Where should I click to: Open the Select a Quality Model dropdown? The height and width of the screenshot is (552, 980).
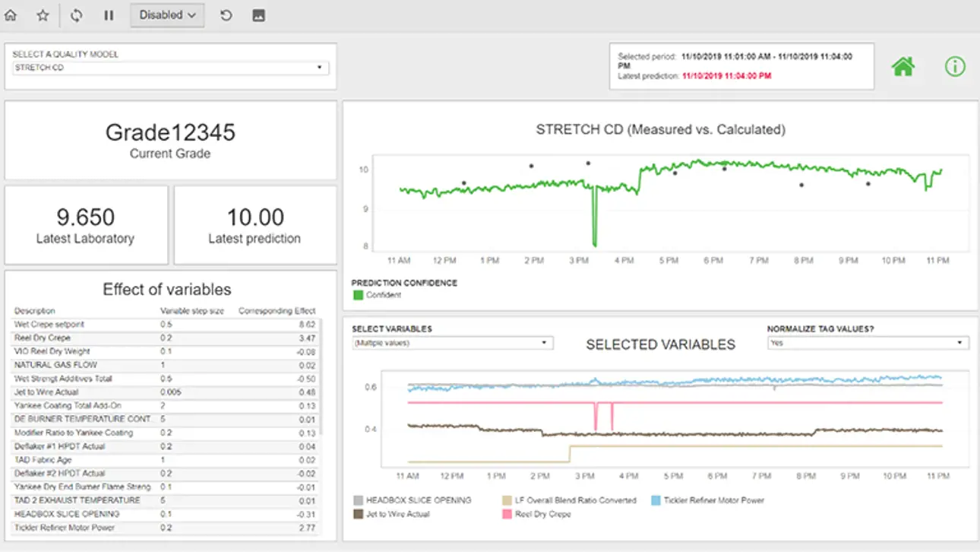(171, 68)
